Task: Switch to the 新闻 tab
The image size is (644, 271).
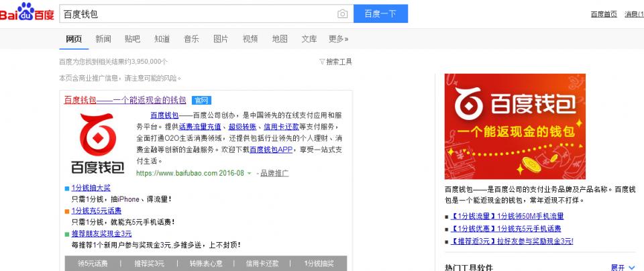Action: tap(103, 39)
